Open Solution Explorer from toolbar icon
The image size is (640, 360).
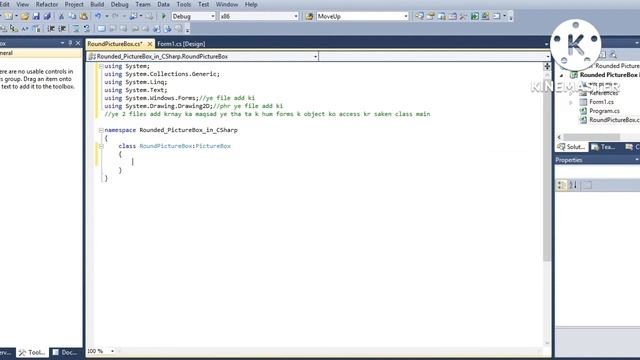[419, 16]
